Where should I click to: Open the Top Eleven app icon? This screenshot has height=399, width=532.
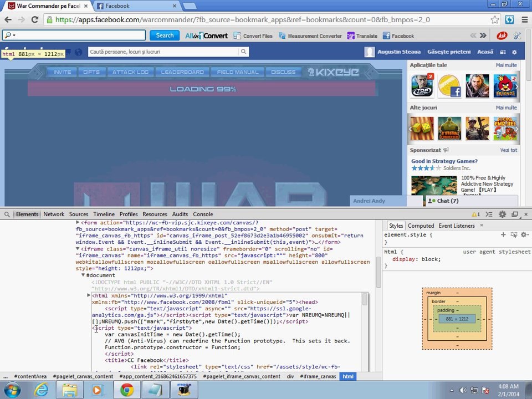(x=422, y=86)
